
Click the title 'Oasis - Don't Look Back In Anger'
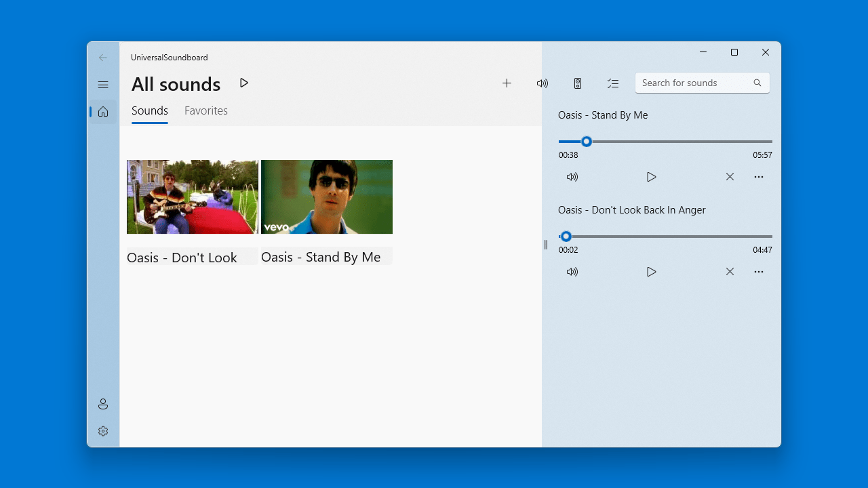tap(632, 210)
